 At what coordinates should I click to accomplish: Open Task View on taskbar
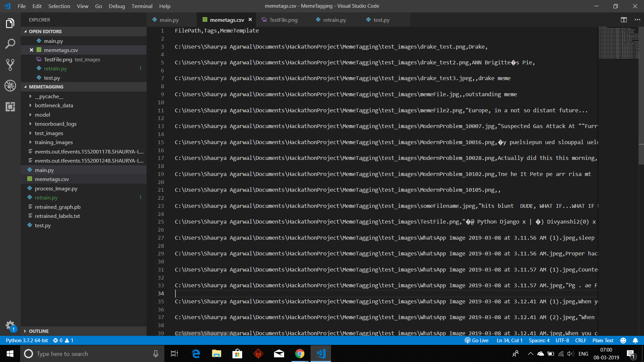[x=174, y=354]
